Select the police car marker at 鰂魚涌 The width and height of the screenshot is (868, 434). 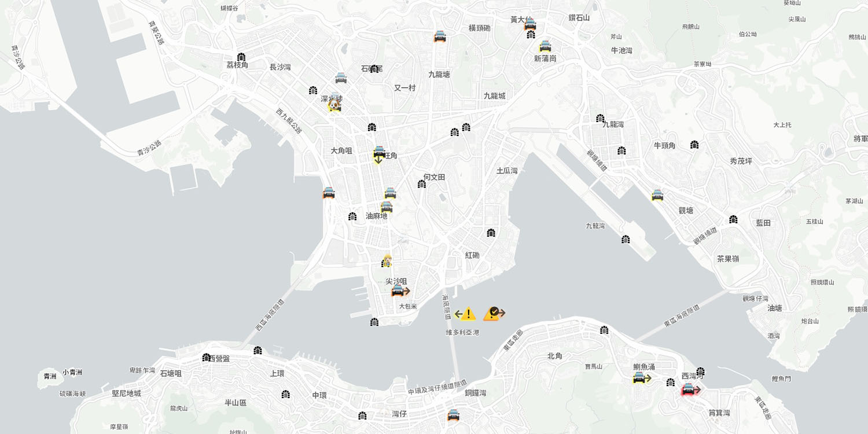pyautogui.click(x=639, y=378)
